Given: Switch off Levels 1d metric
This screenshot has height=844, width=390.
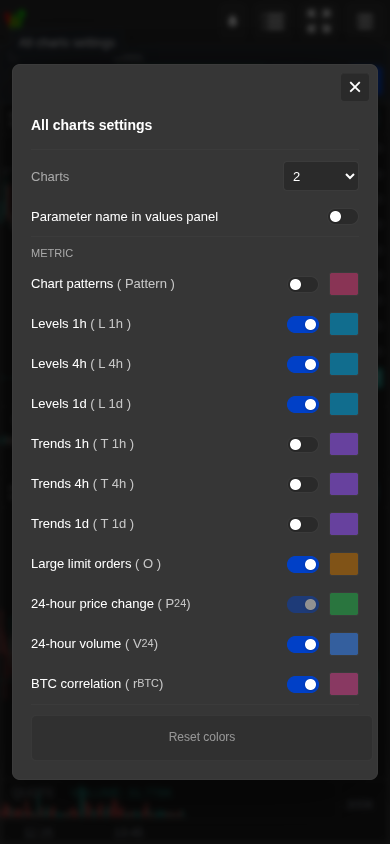Looking at the screenshot, I should click(303, 404).
